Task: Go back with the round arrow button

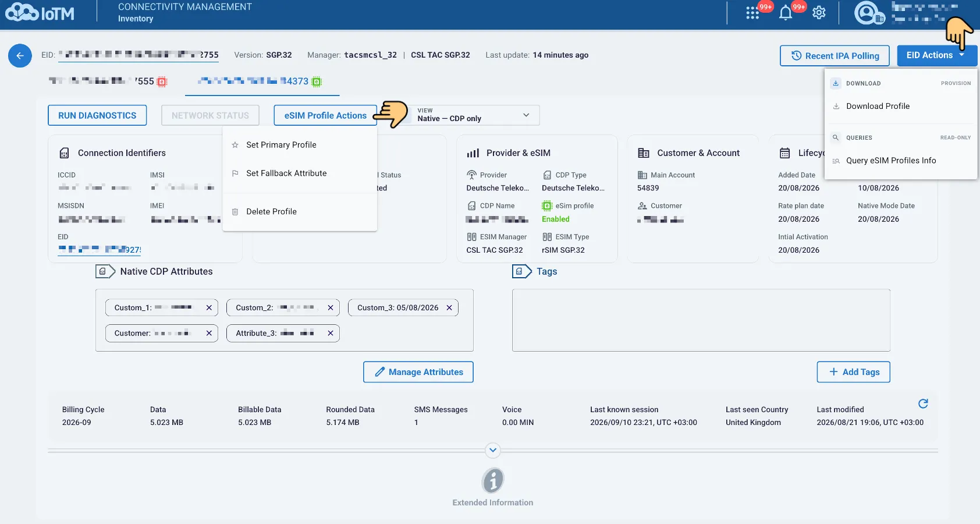Action: coord(20,56)
